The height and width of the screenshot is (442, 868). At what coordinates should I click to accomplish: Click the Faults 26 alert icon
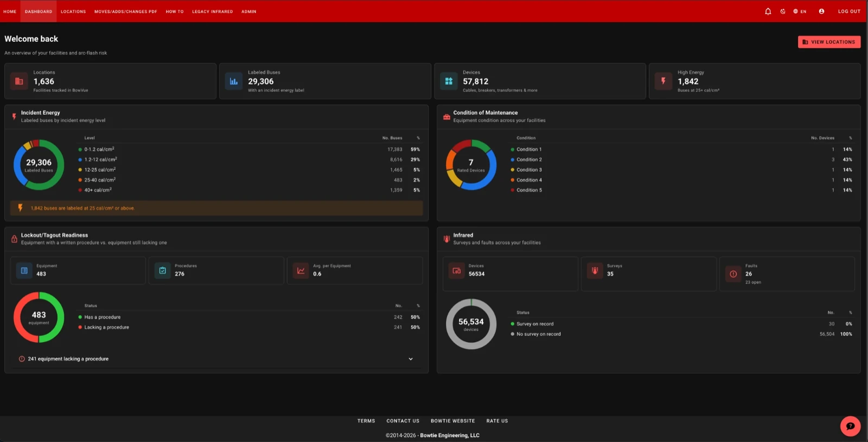point(733,274)
